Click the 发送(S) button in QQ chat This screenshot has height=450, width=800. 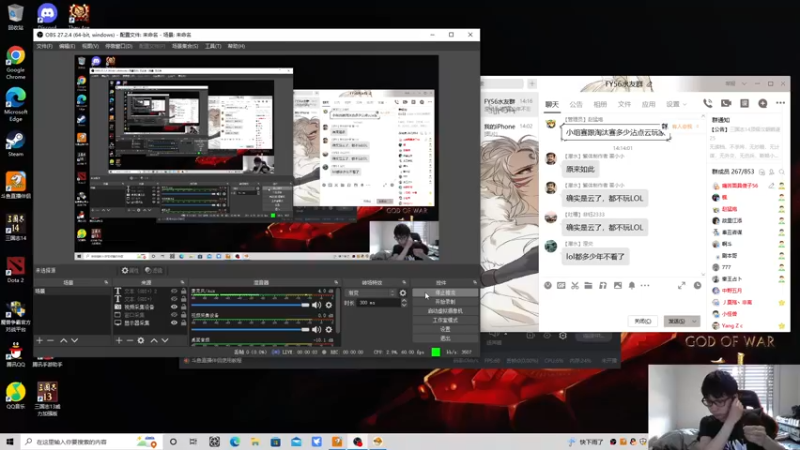[677, 321]
